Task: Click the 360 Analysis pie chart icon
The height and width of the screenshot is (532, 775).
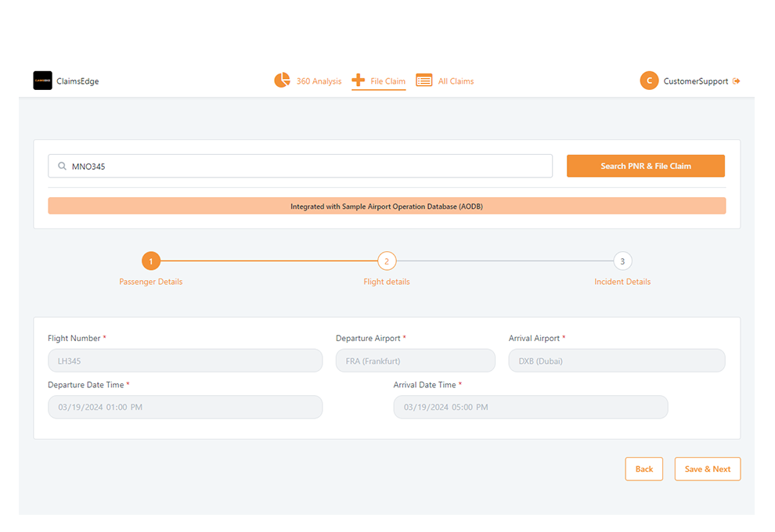Action: [282, 81]
